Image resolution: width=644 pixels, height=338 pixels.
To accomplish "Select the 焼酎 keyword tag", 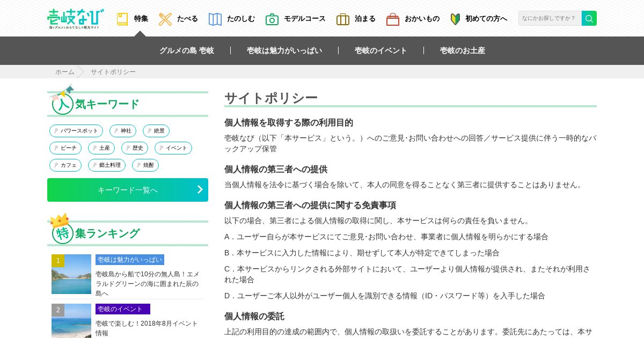I will click(145, 165).
